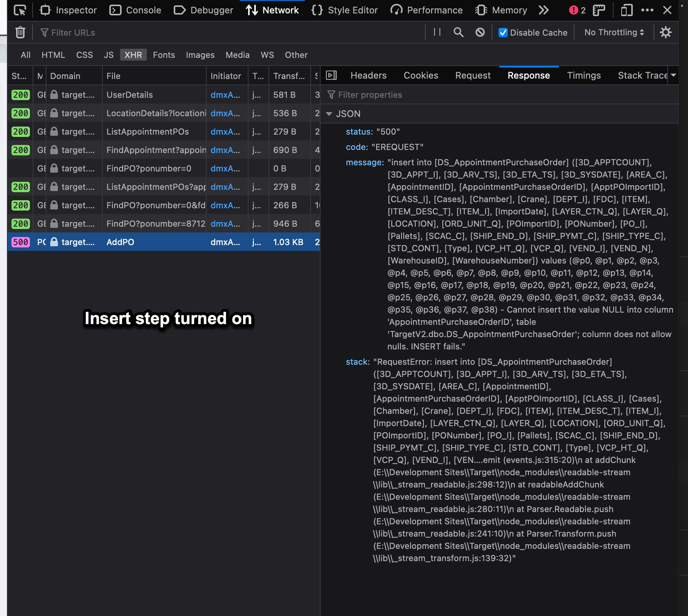Image resolution: width=688 pixels, height=616 pixels.
Task: Filter by JS requests
Action: 109,55
